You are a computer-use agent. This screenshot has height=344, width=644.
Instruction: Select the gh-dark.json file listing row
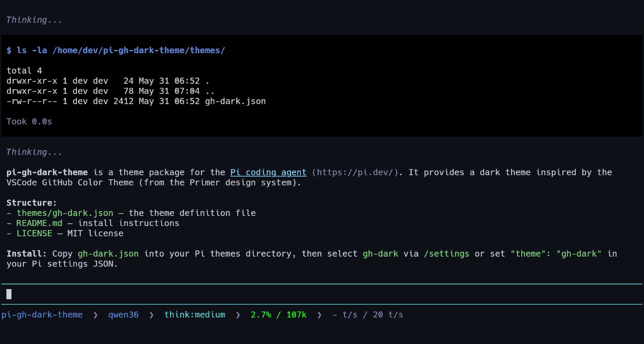coord(136,101)
